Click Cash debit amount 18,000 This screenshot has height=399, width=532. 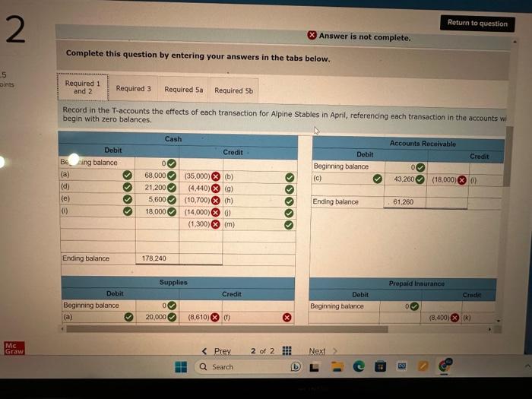click(155, 212)
